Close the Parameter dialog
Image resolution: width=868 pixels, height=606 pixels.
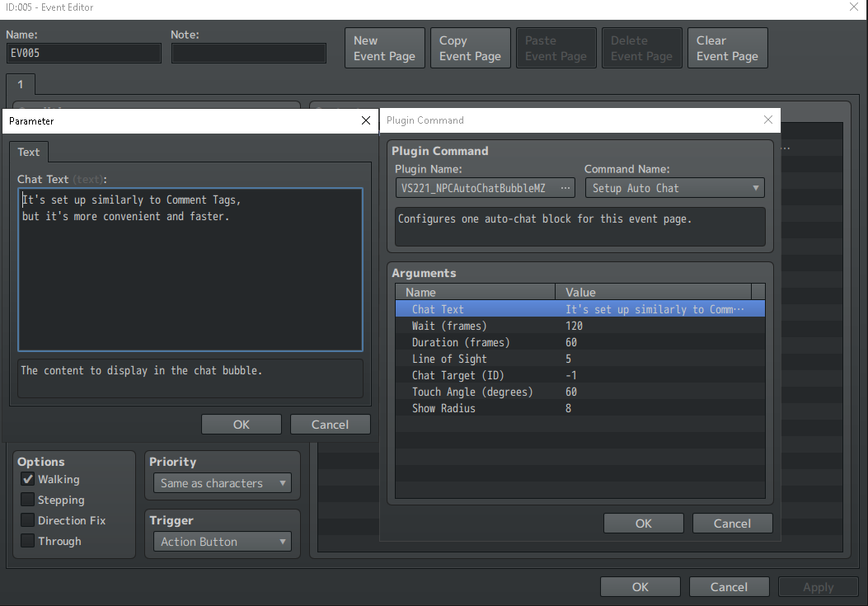tap(366, 120)
